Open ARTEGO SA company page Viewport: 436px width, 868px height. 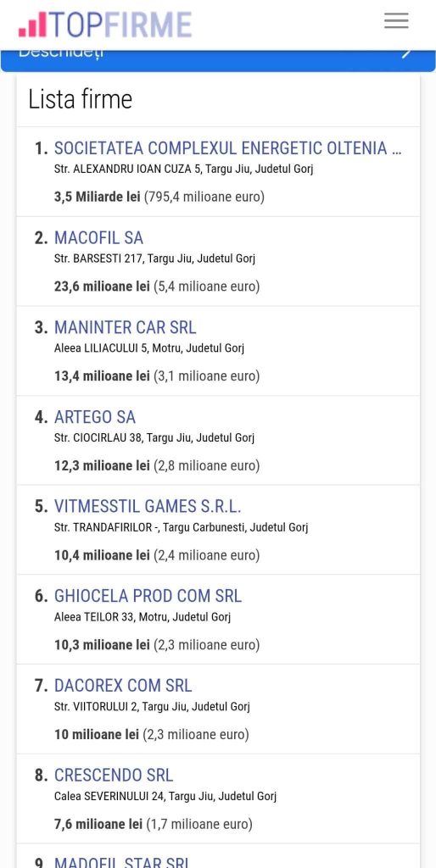tap(95, 417)
